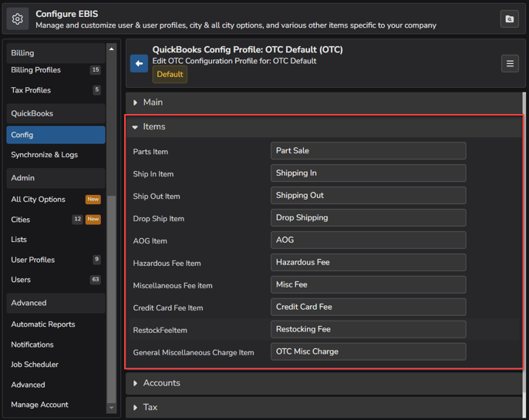Select Synchronize & Logs menu item
The width and height of the screenshot is (529, 420).
[x=44, y=155]
